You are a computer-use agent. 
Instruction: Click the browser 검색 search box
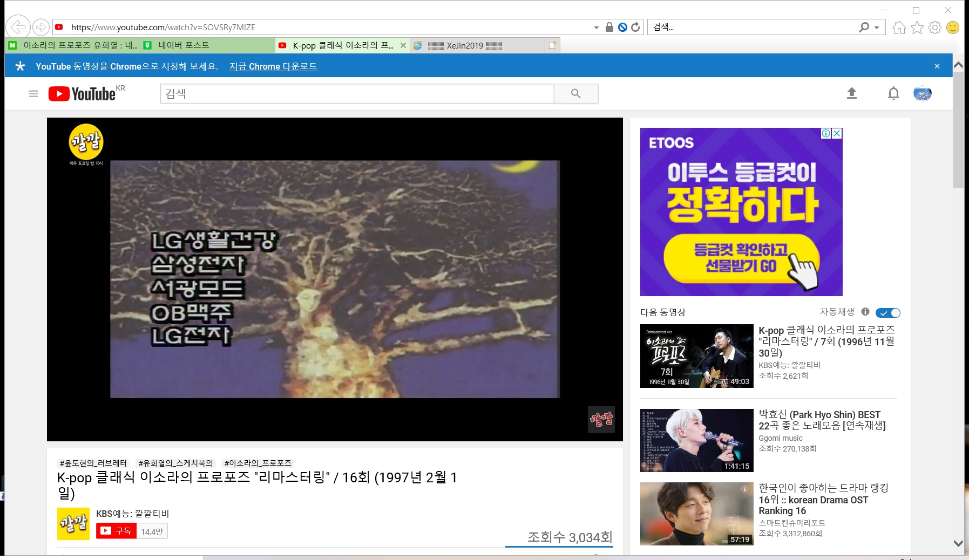pyautogui.click(x=753, y=27)
